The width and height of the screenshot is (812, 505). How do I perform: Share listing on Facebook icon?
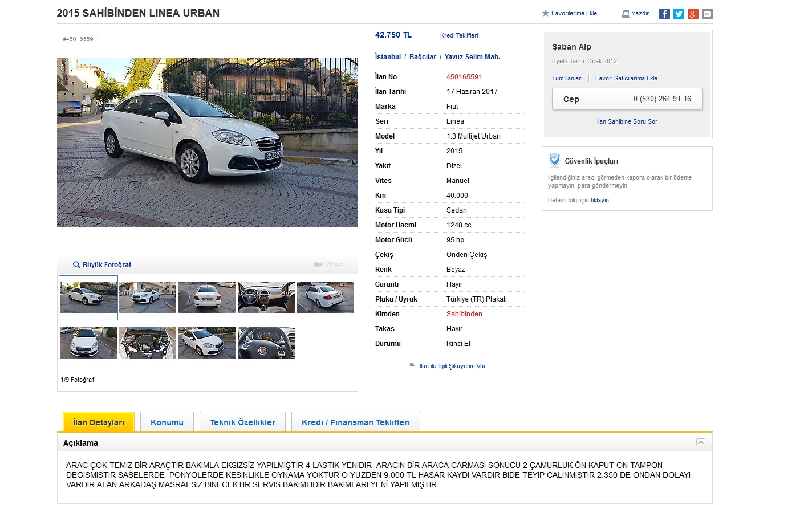[664, 14]
